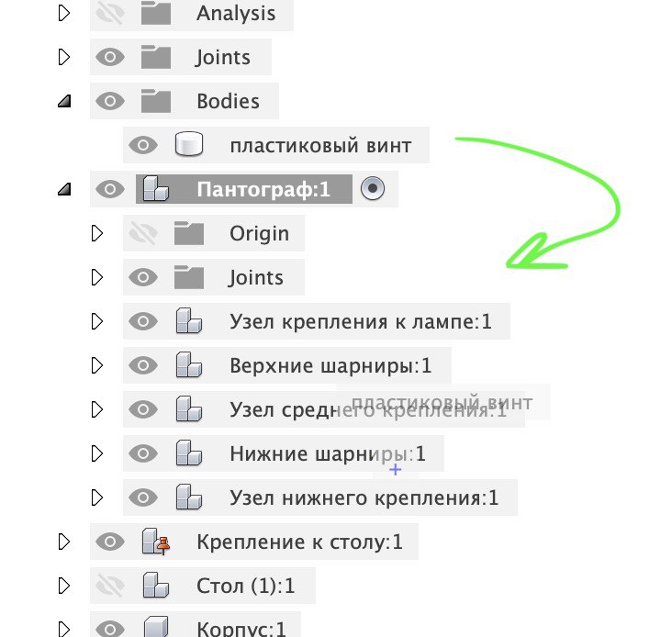Expand Узел крепления к лампе:1

[97, 321]
